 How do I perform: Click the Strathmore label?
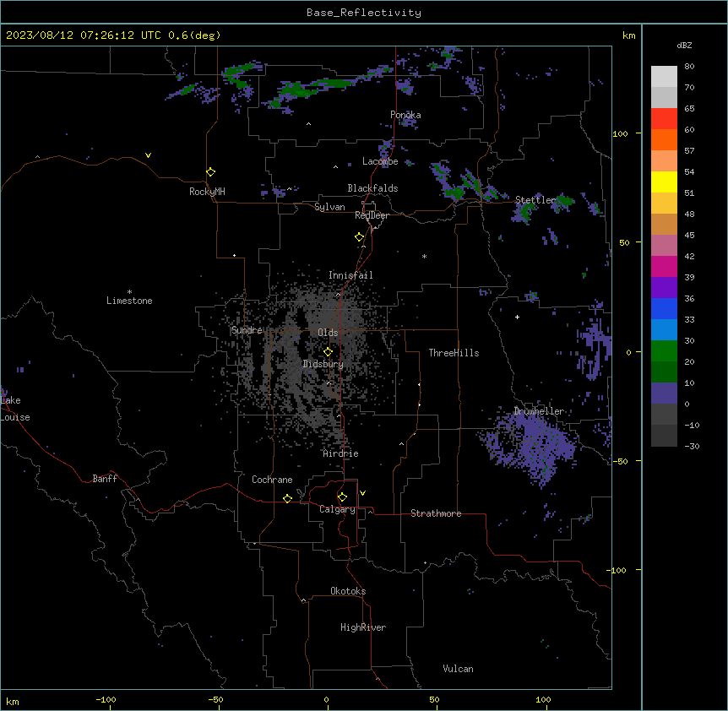(436, 513)
